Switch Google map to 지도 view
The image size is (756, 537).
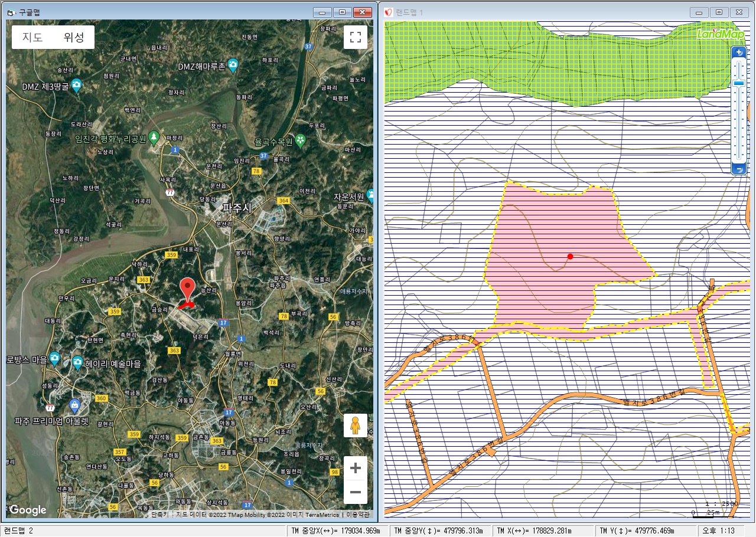32,37
